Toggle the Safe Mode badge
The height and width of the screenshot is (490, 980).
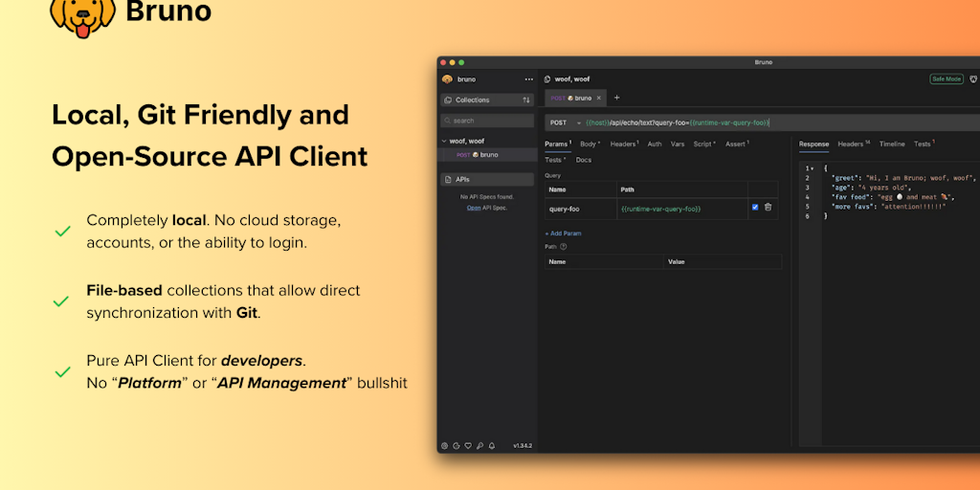click(x=946, y=78)
